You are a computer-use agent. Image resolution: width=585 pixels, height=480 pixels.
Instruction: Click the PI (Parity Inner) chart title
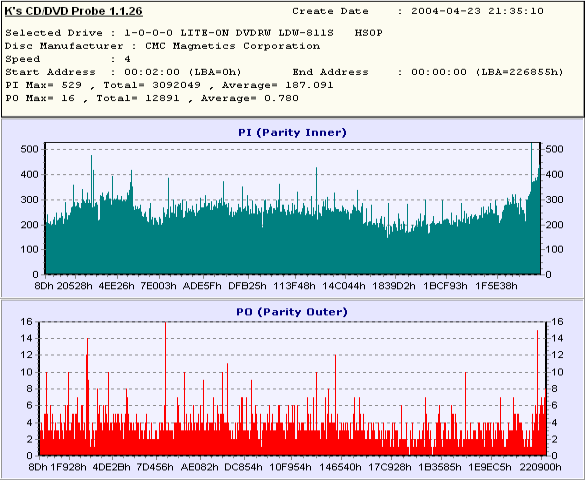click(292, 132)
